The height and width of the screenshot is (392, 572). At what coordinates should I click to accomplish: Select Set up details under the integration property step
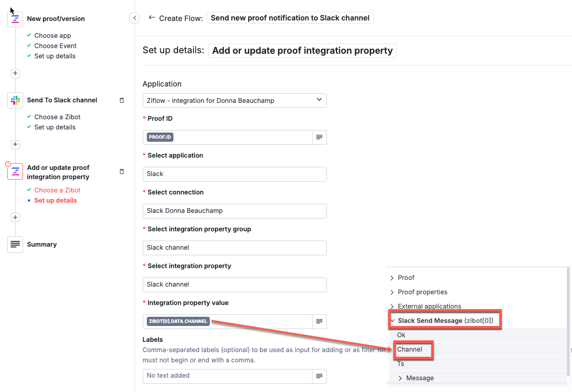pyautogui.click(x=55, y=200)
